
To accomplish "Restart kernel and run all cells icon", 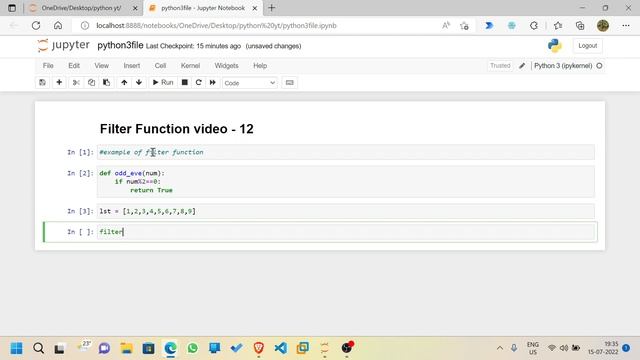I will [213, 82].
